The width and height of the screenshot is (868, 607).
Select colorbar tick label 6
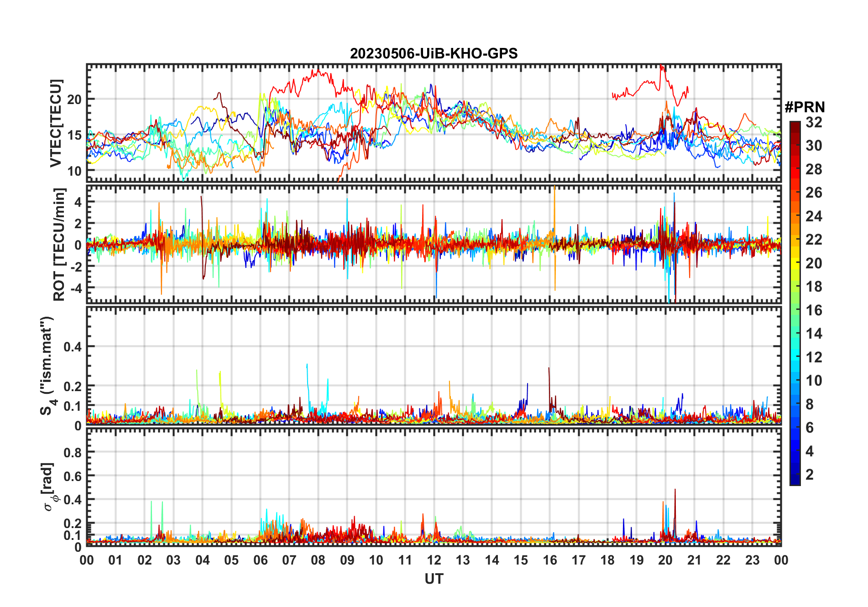click(810, 428)
